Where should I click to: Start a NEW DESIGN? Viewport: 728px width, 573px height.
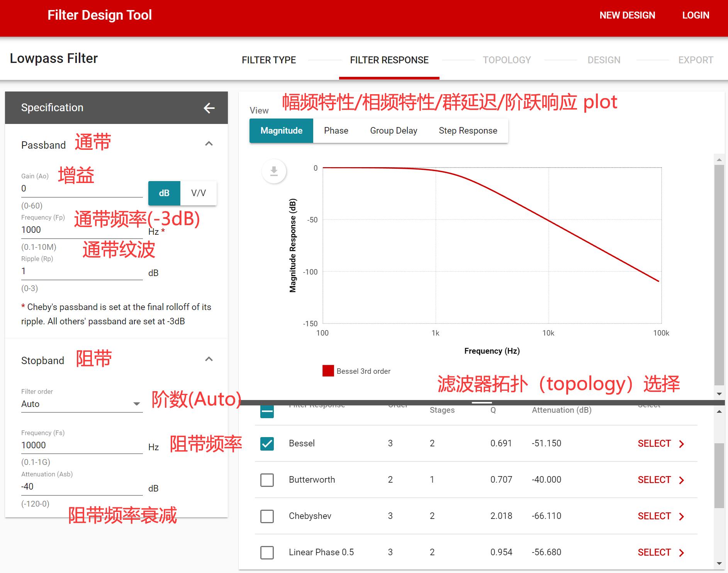627,15
